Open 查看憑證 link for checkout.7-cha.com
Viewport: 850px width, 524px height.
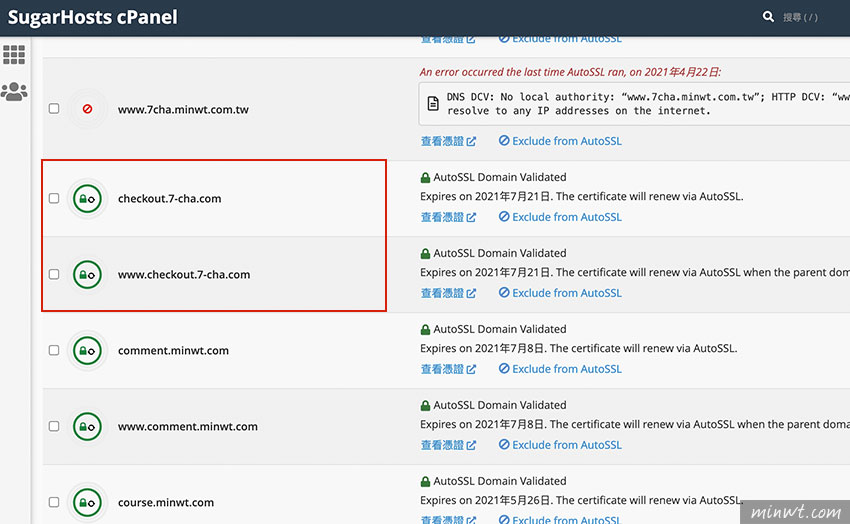tap(448, 217)
